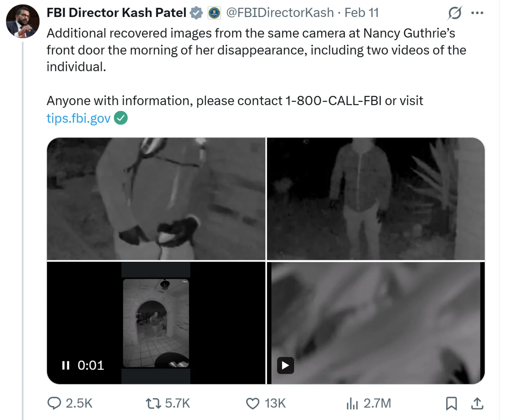Screen dimensions: 518x420
Task: Play the bottom-right blurry video
Action: 285,365
